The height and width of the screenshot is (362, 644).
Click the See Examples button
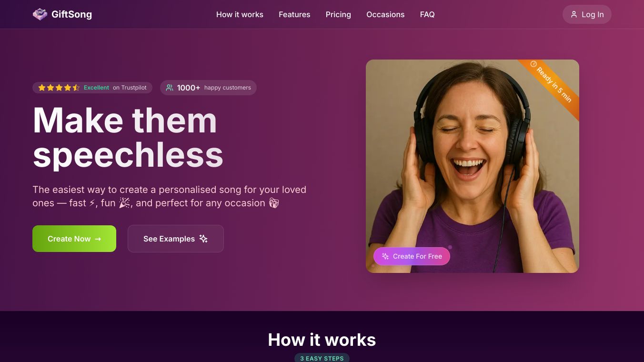(176, 239)
